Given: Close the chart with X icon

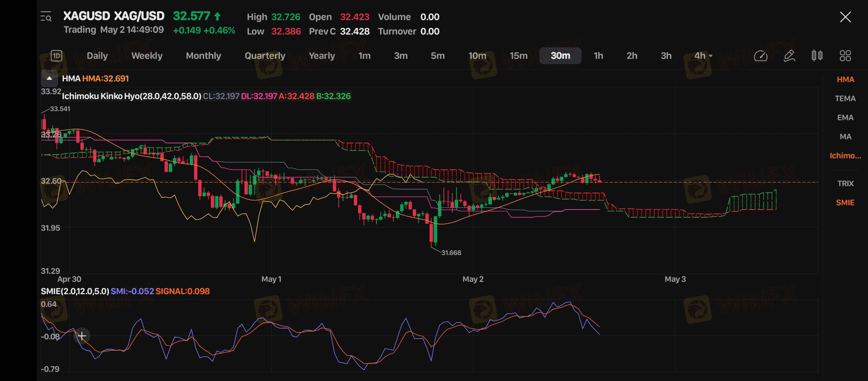Looking at the screenshot, I should 845,17.
